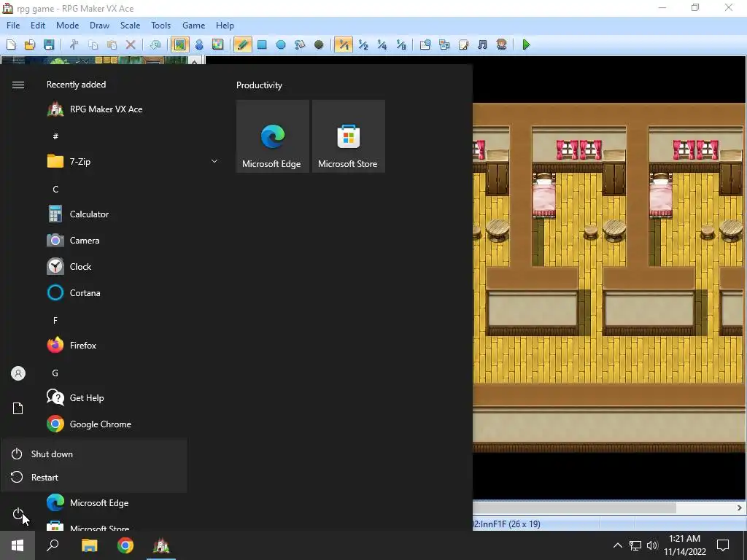The image size is (747, 560).
Task: Click the Microsoft Store Productivity tile
Action: [348, 136]
